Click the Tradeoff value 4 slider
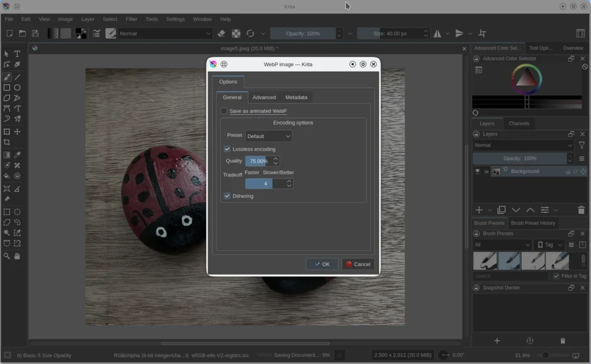Image resolution: width=591 pixels, height=364 pixels. (x=265, y=183)
